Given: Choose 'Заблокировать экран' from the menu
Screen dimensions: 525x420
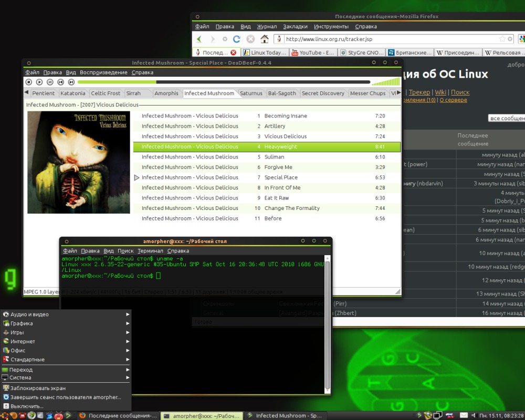Looking at the screenshot, I should click(66, 388).
